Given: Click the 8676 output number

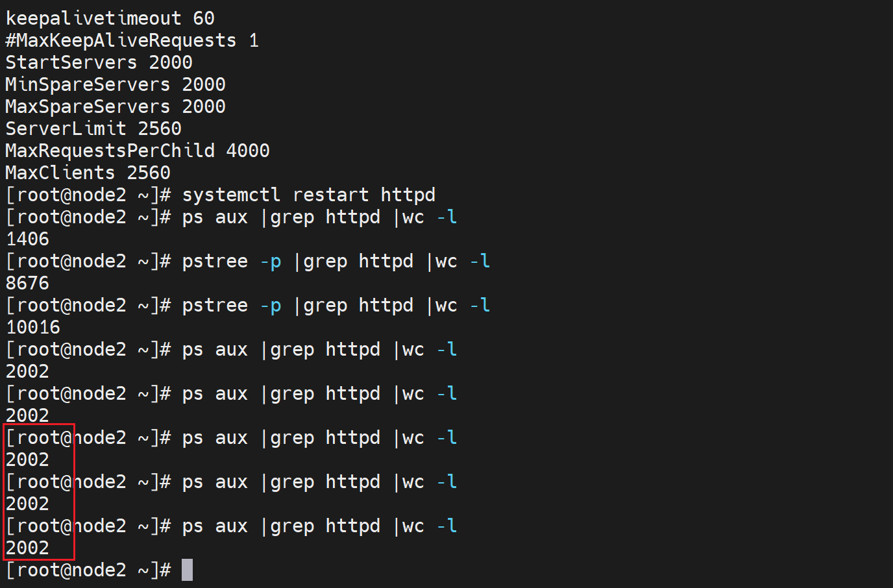Looking at the screenshot, I should coord(27,283).
